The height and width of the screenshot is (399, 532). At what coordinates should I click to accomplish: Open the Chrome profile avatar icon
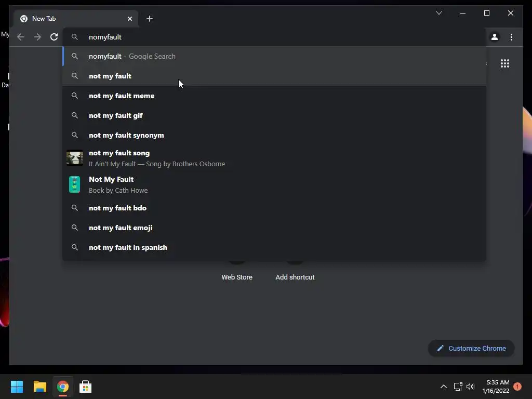coord(495,37)
